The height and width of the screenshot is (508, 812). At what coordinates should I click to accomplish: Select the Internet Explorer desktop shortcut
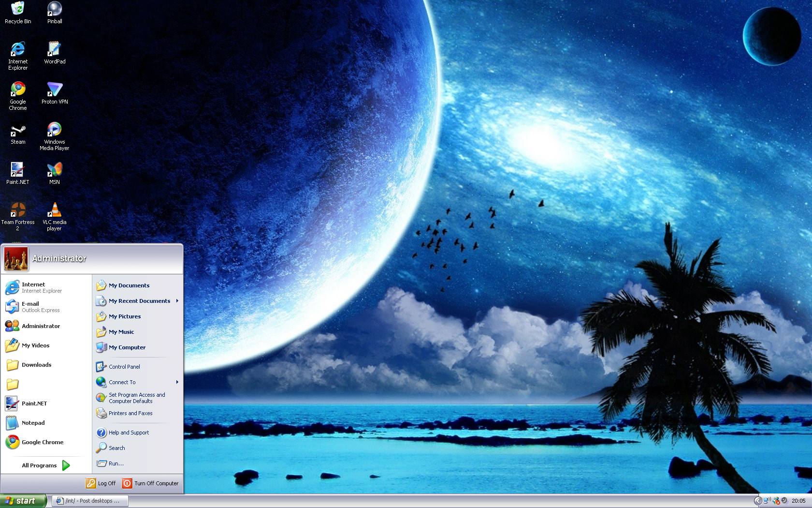(18, 56)
